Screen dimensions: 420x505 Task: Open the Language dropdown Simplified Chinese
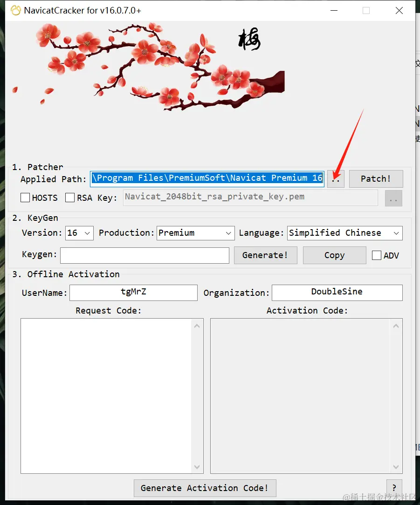coord(344,233)
